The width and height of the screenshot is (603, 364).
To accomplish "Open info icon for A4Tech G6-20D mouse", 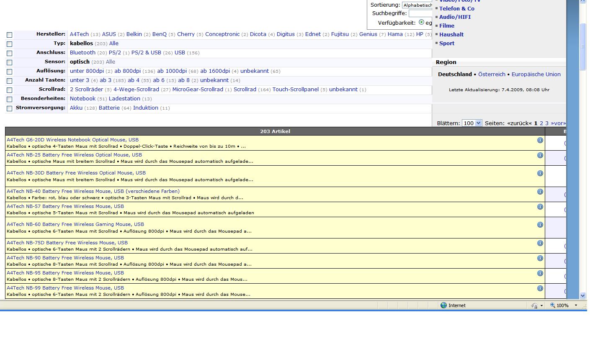I will [x=540, y=141].
